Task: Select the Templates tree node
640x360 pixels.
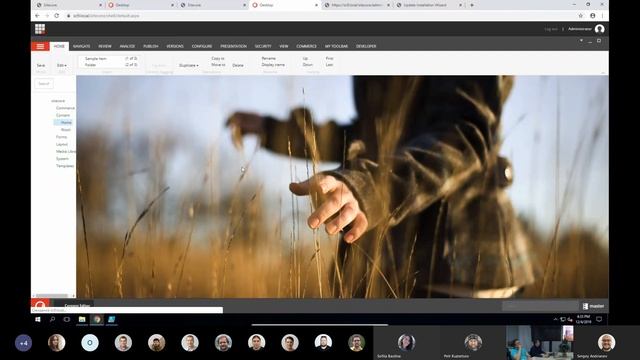Action: [65, 166]
